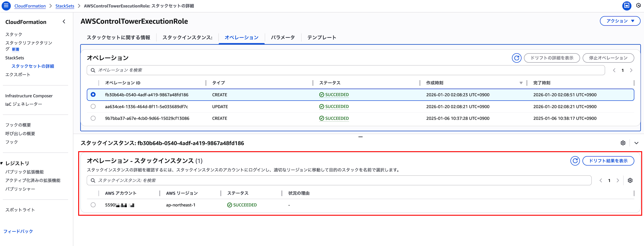Image resolution: width=644 pixels, height=246 pixels.
Task: Collapse the スタックインスタンス details section chevron
Action: click(636, 143)
